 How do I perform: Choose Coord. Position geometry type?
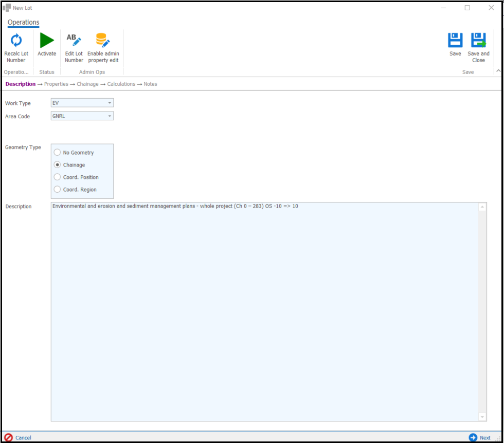pyautogui.click(x=58, y=177)
